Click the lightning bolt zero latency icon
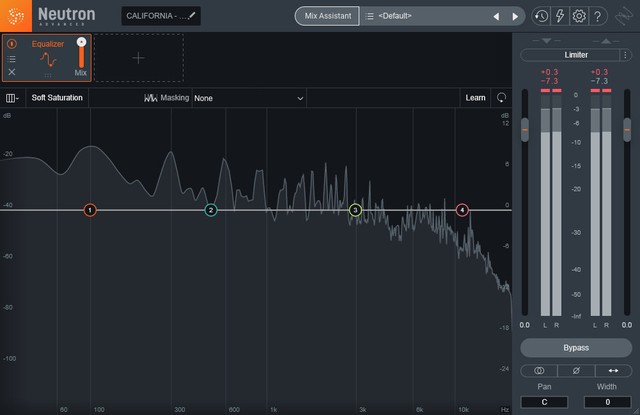Screen dimensions: 640x415 click(560, 17)
